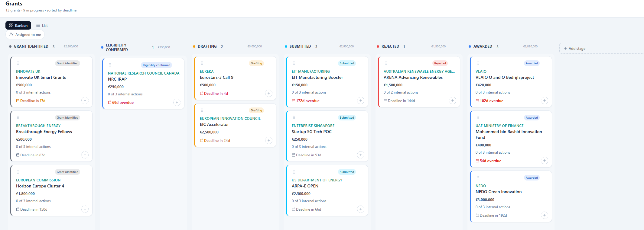Click plus icon on Startup SG Tech POC card

tap(361, 155)
